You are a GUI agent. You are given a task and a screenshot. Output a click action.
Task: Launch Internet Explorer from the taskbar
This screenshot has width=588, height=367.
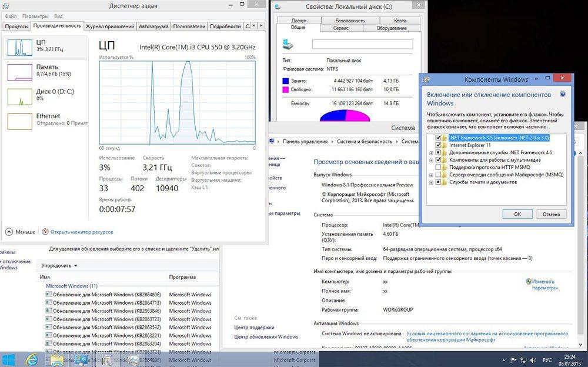click(32, 359)
